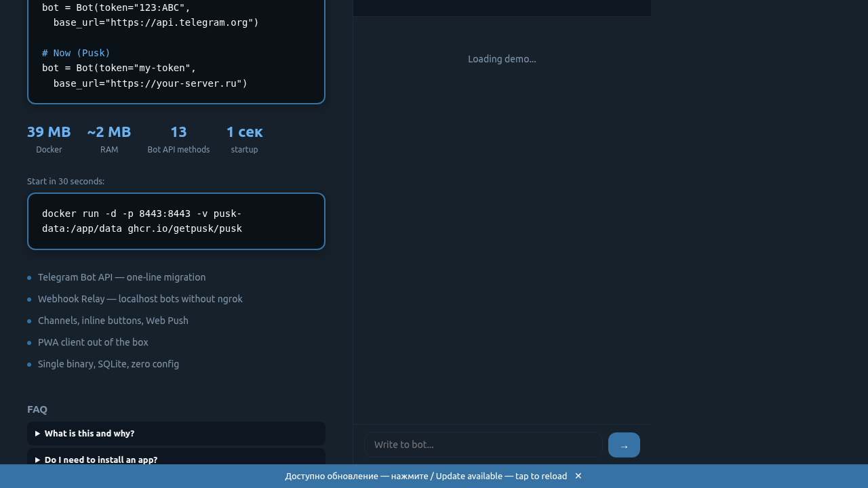Select the ~2 MB RAM stat
Image resolution: width=868 pixels, height=488 pixels.
[109, 139]
